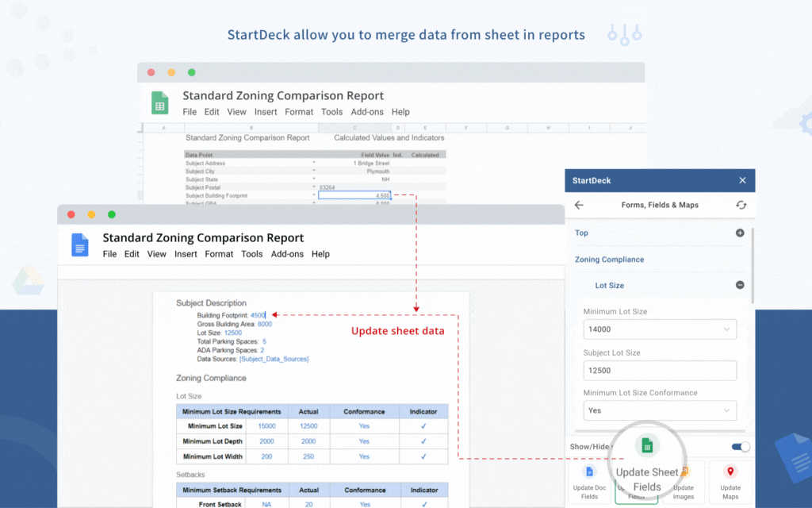
Task: Click the green maximize dot of document window
Action: pyautogui.click(x=111, y=214)
